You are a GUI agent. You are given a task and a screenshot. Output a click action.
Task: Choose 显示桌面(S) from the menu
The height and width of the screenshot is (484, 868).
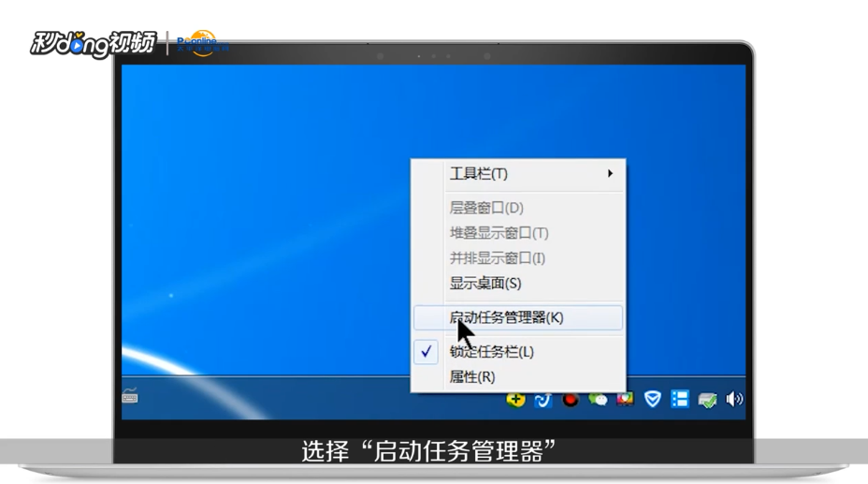518,284
